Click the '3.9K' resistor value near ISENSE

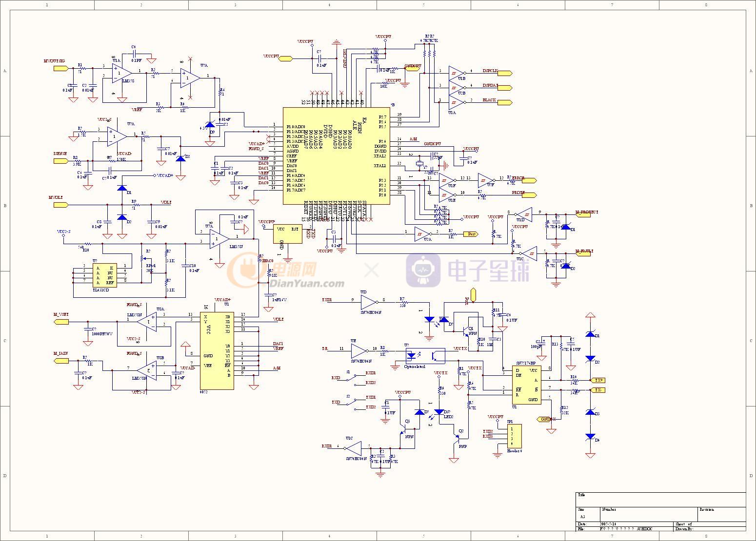point(77,165)
